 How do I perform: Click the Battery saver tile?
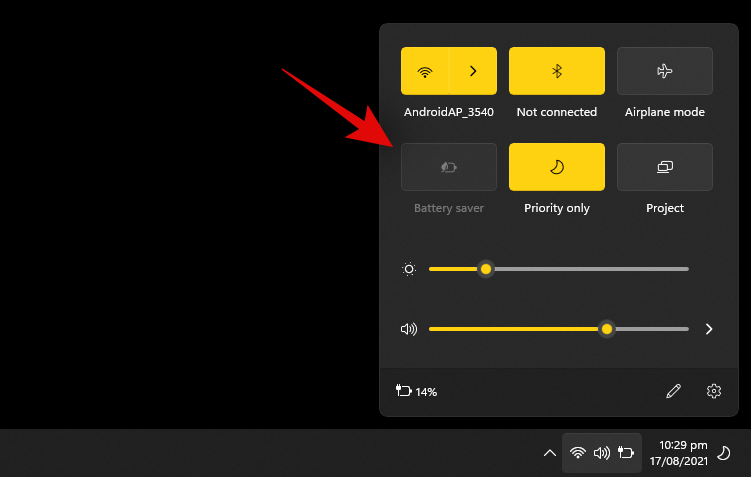pos(449,167)
